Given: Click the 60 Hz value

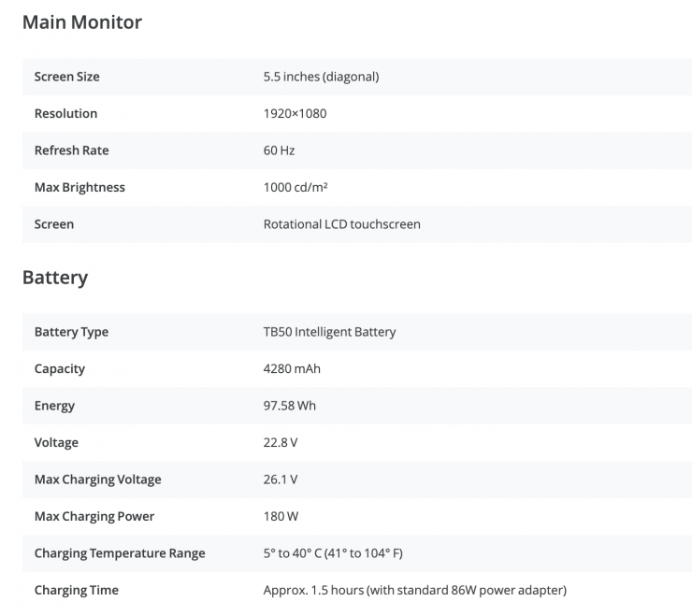Looking at the screenshot, I should pos(279,150).
